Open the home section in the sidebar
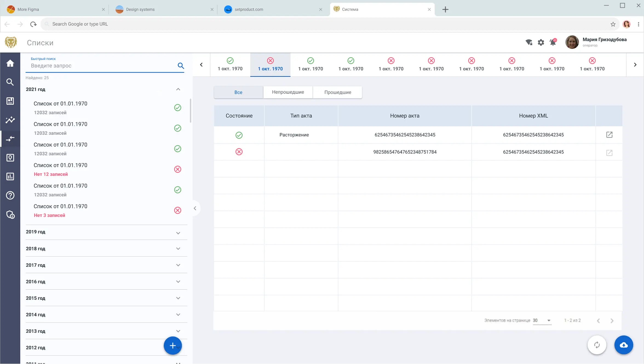 click(10, 63)
